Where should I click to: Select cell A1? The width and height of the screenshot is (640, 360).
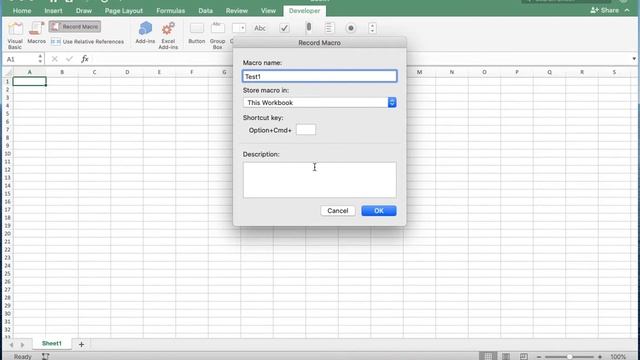tap(29, 81)
